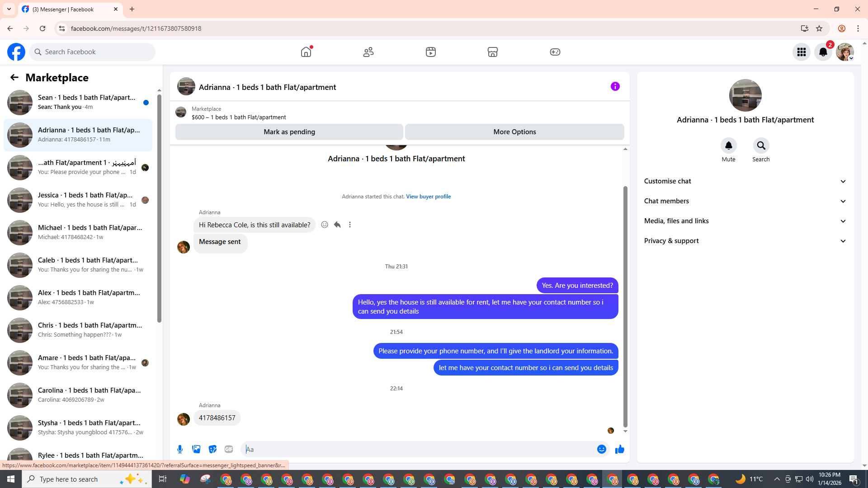Expand the Customise chat section
Viewport: 868px width, 488px height.
[745, 181]
